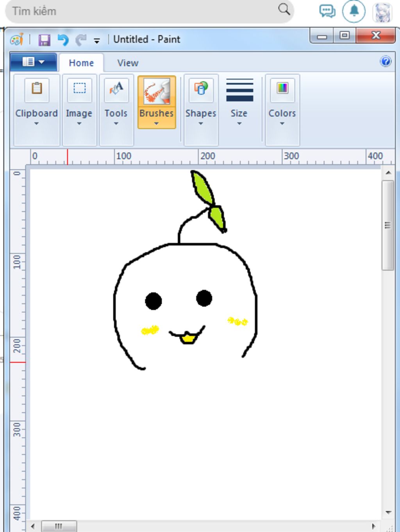Click the notification bell icon
Viewport: 400px width, 532px height.
[x=354, y=11]
